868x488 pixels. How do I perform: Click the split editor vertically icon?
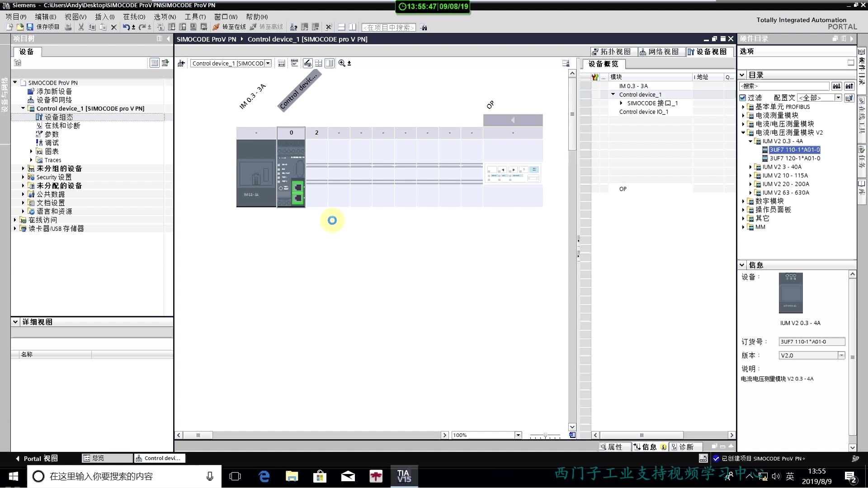353,27
